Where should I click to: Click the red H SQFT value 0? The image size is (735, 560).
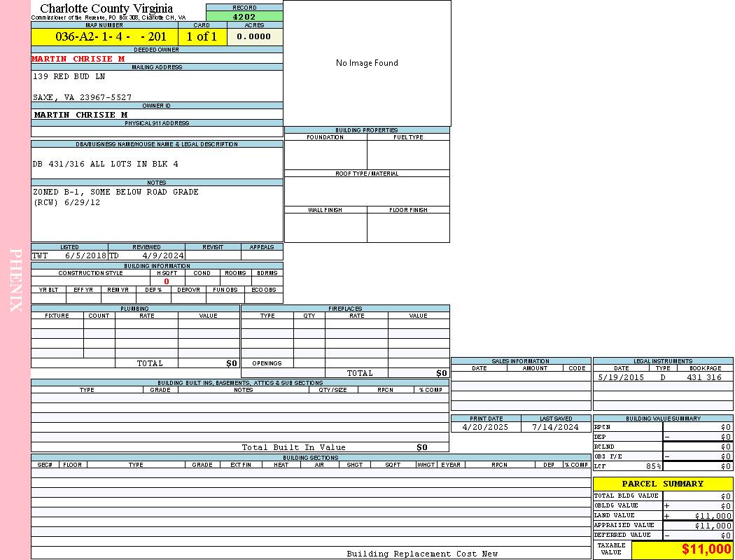click(x=167, y=281)
